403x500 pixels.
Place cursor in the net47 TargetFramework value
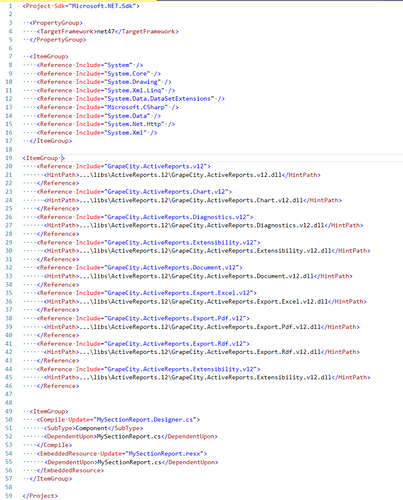tap(106, 31)
